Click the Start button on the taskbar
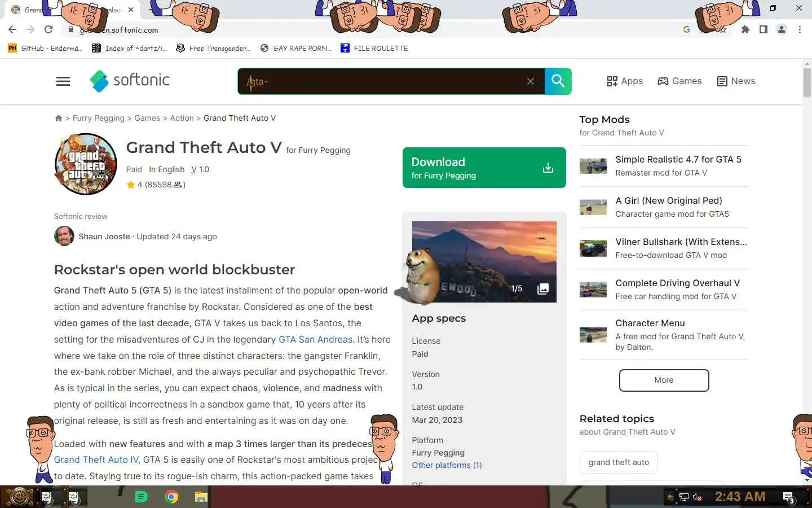Image resolution: width=812 pixels, height=508 pixels. click(19, 497)
